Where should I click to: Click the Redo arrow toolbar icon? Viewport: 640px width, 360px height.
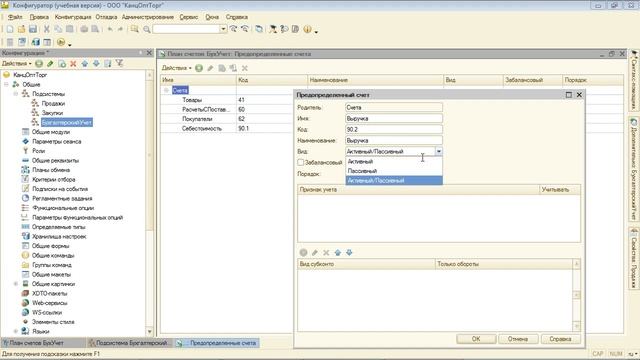[x=120, y=29]
